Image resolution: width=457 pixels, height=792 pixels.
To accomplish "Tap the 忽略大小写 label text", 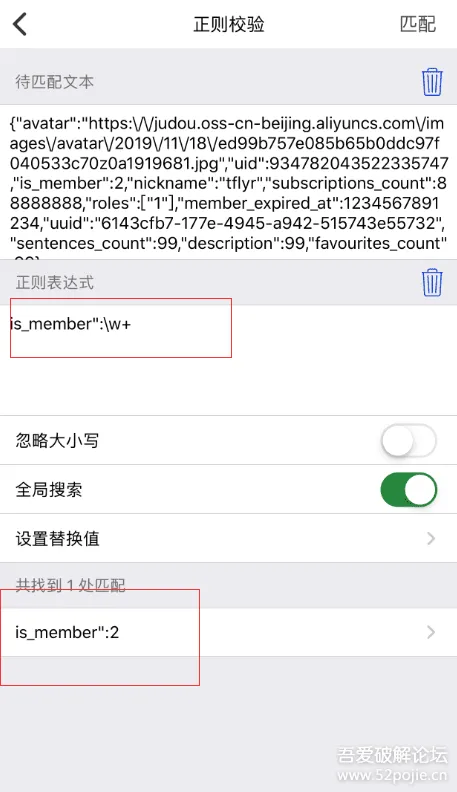I will click(x=57, y=441).
